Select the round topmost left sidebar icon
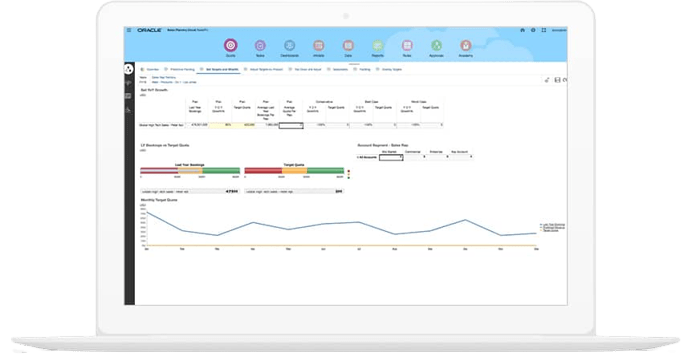Viewport: 692px width, 361px height. point(128,69)
